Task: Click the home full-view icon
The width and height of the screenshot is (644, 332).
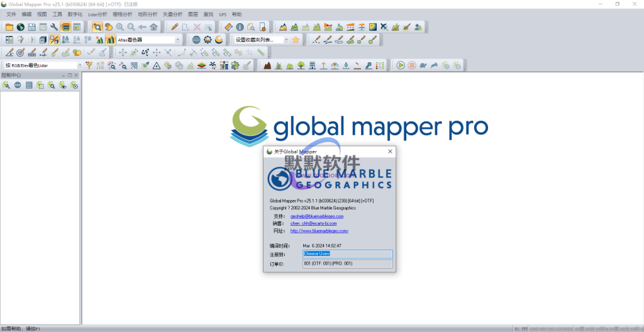Action: tap(153, 27)
